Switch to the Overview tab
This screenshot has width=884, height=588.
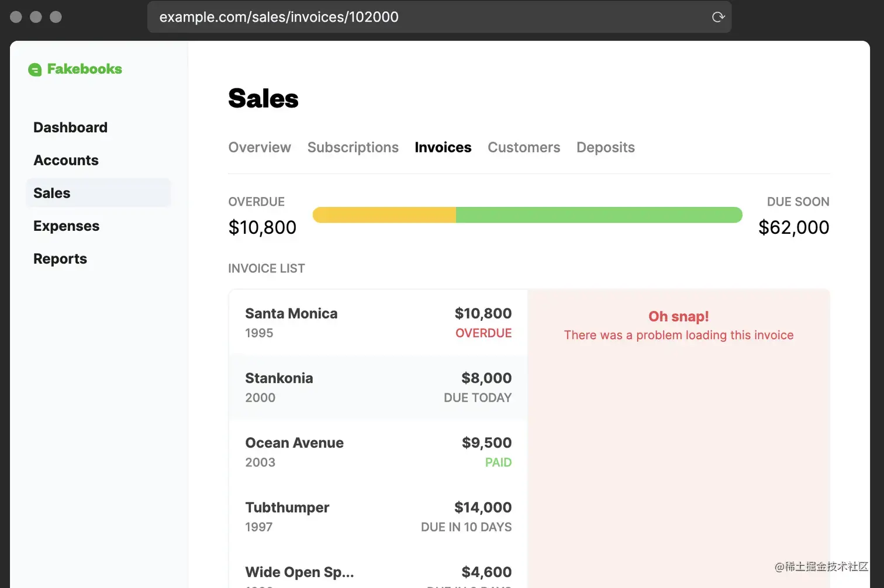click(x=260, y=147)
